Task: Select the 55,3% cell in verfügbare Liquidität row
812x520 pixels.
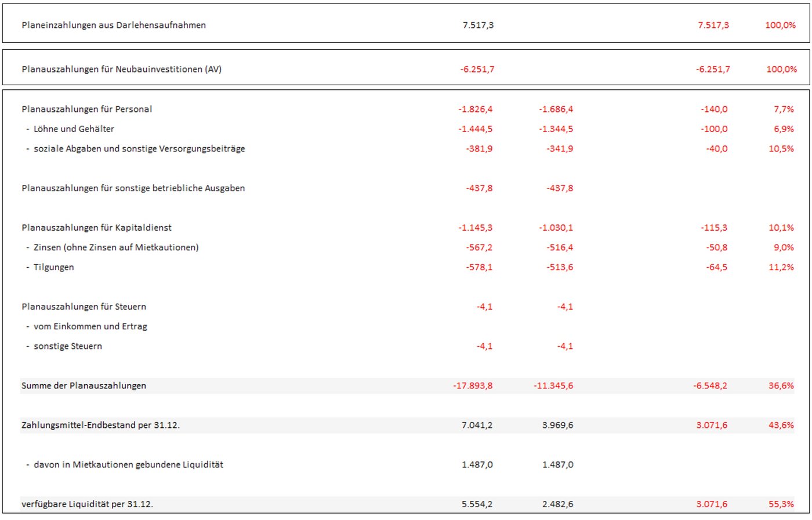Action: pyautogui.click(x=781, y=504)
